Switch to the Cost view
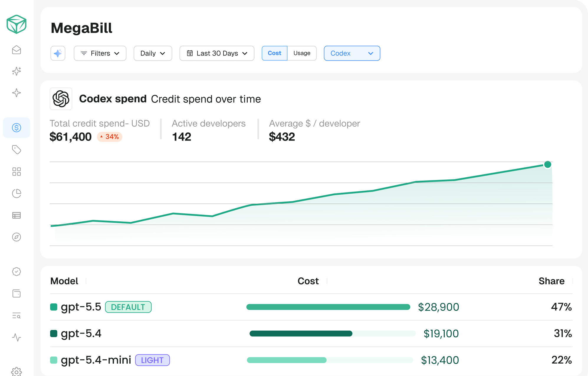The width and height of the screenshot is (588, 376). coord(275,53)
